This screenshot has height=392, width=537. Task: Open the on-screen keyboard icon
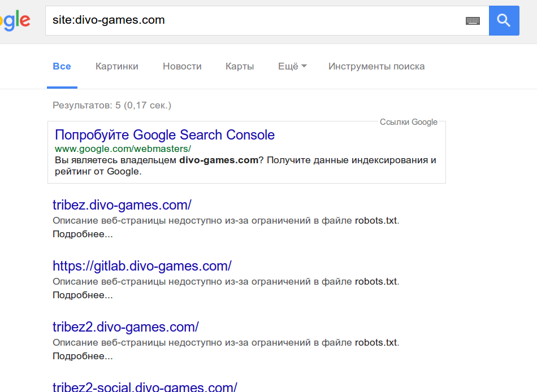click(x=473, y=21)
